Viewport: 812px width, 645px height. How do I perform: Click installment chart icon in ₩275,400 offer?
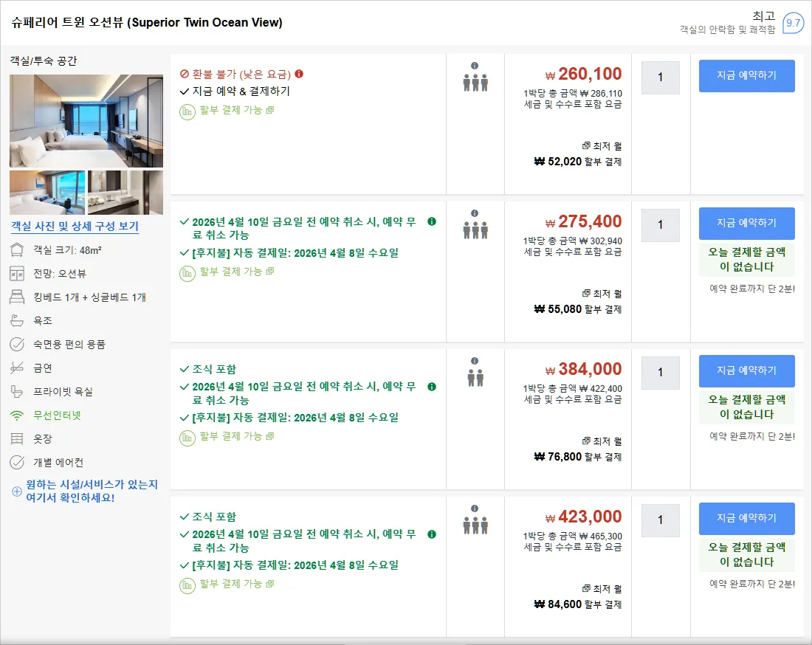187,273
